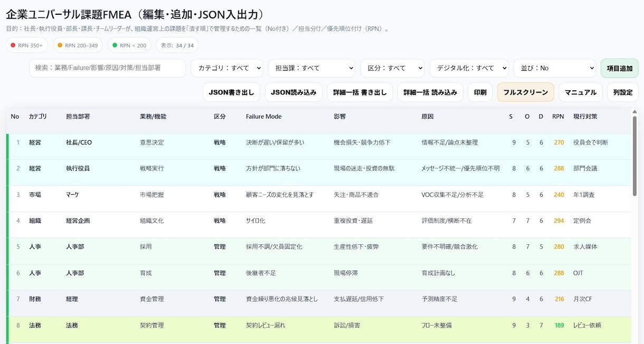The width and height of the screenshot is (644, 344).
Task: Click 市場把握 function cell
Action: [151, 195]
